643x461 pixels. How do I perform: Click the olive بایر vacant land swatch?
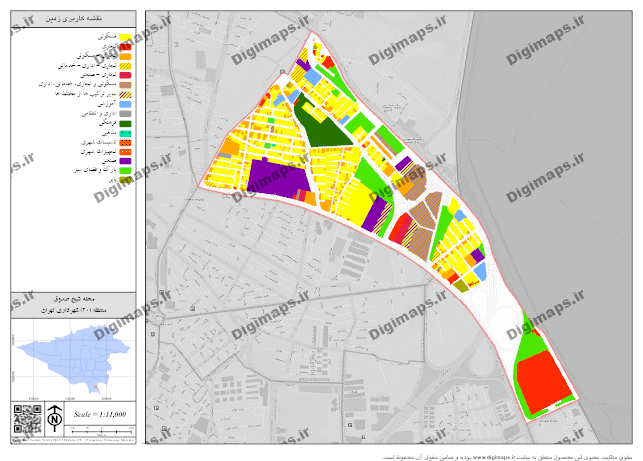point(125,180)
